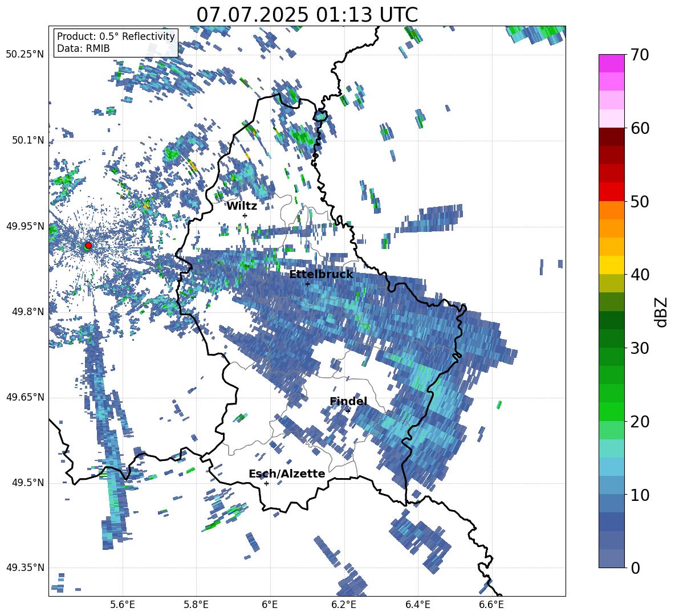The width and height of the screenshot is (675, 616).
Task: Click the 6°E longitude label
Action: pyautogui.click(x=270, y=605)
